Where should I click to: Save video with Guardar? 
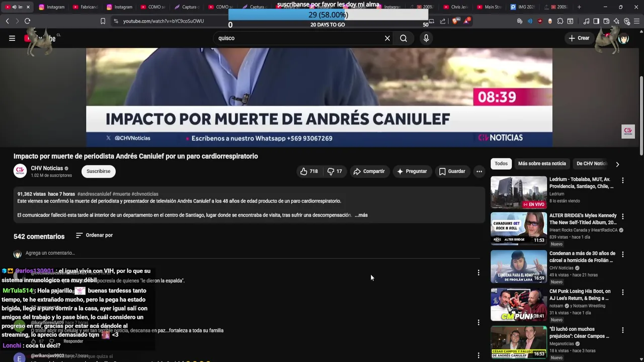[x=452, y=171]
